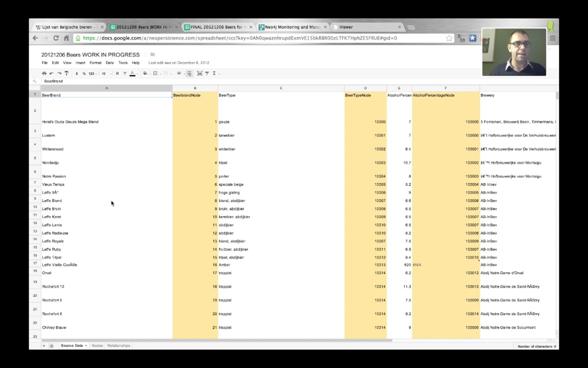588x368 pixels.
Task: Format as currency with dollar icon
Action: click(77, 74)
